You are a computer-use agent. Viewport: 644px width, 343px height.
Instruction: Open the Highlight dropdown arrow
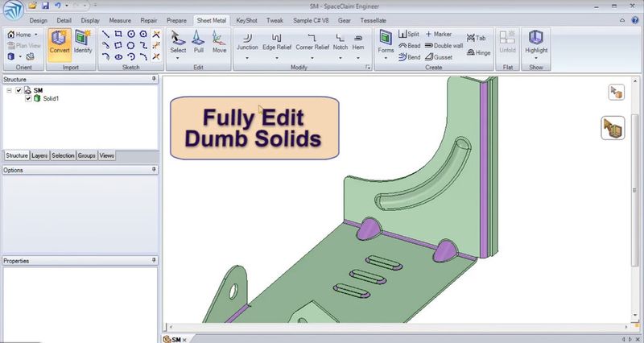click(536, 58)
